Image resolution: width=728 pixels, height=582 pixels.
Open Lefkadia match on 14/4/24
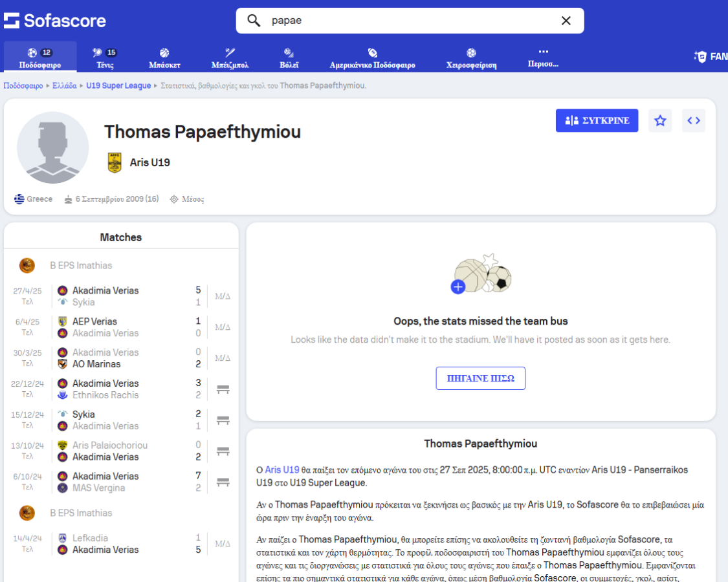pyautogui.click(x=121, y=543)
